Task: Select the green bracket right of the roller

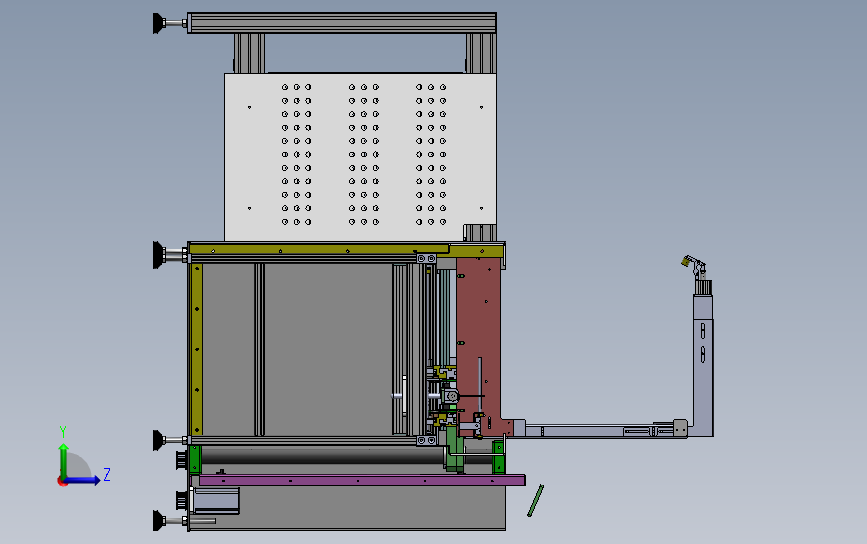Action: [x=498, y=457]
